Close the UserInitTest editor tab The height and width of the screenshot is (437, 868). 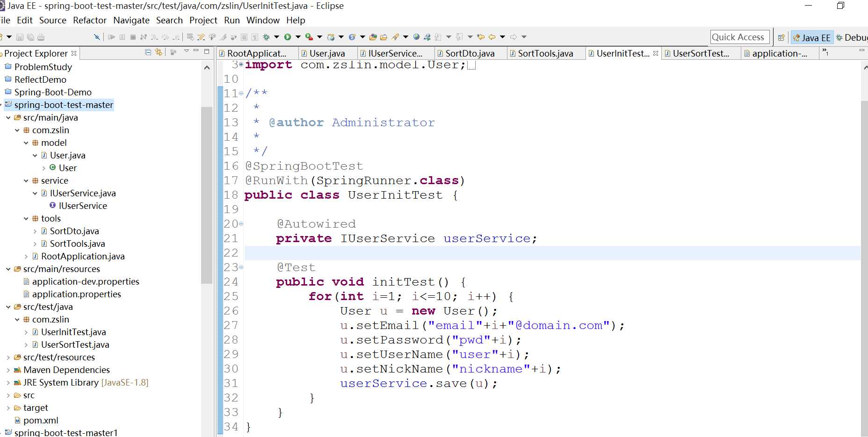tap(656, 53)
